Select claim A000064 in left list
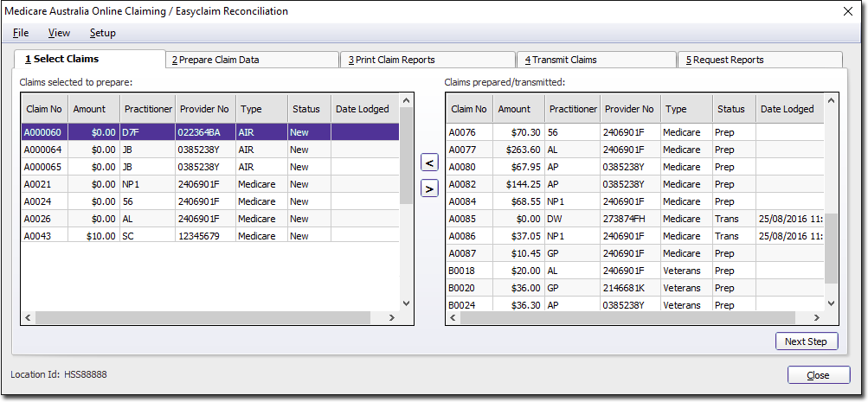868x402 pixels. coord(44,150)
